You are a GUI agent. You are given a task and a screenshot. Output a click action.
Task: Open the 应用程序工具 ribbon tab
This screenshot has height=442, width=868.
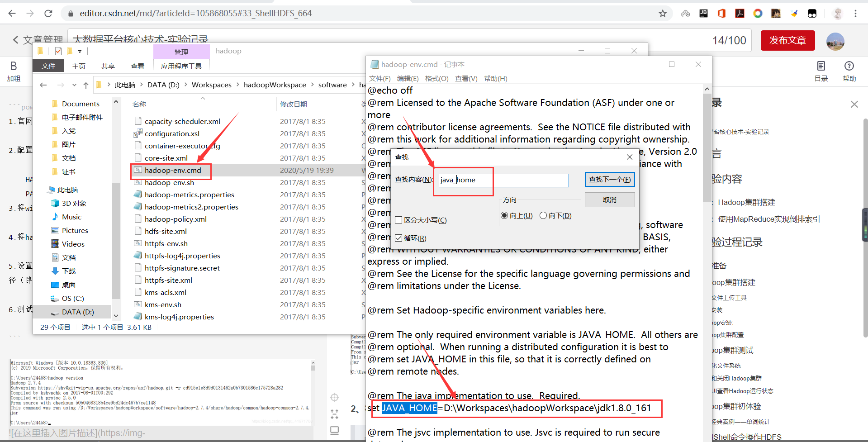point(181,66)
